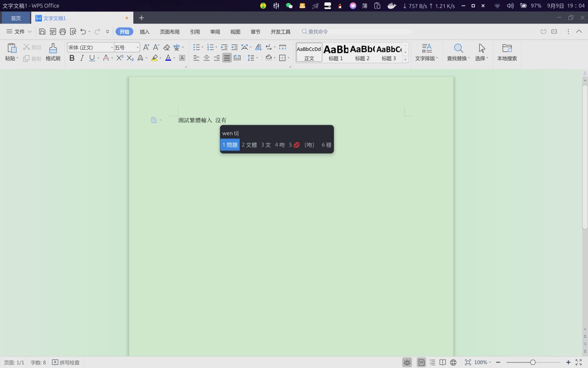Click the zoom slider handle

[532, 362]
